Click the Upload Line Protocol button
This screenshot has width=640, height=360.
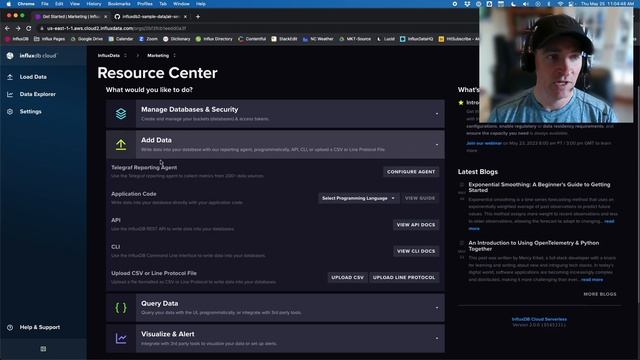[404, 278]
